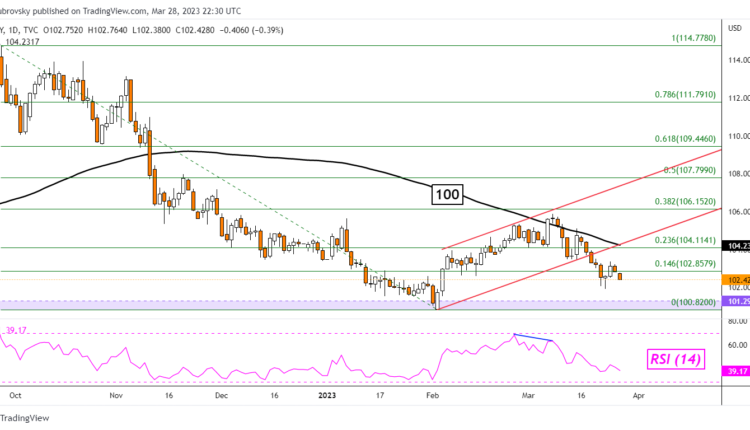The width and height of the screenshot is (750, 430).
Task: Click the black 104.23 price axis tag
Action: pyautogui.click(x=737, y=245)
